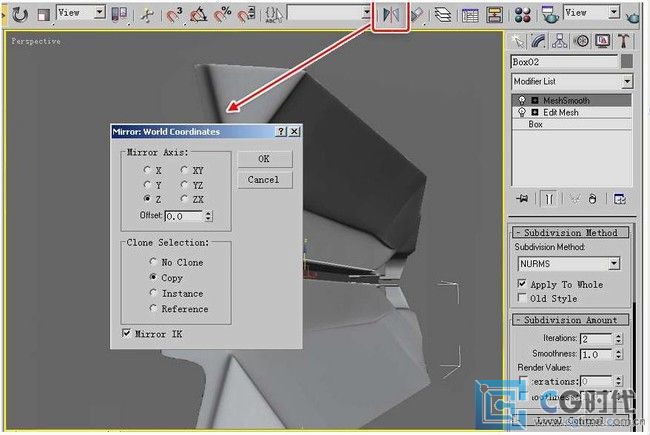650x435 pixels.
Task: Select the Box base object in stack
Action: (572, 124)
